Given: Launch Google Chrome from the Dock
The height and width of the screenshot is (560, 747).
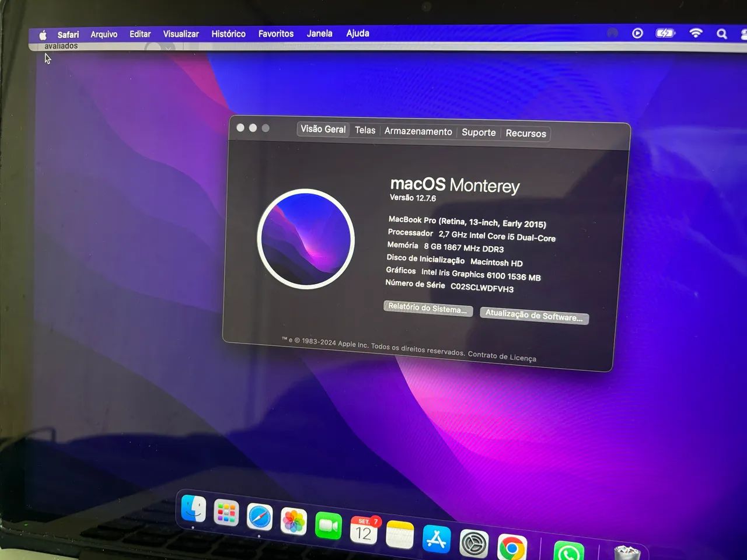Looking at the screenshot, I should [512, 548].
